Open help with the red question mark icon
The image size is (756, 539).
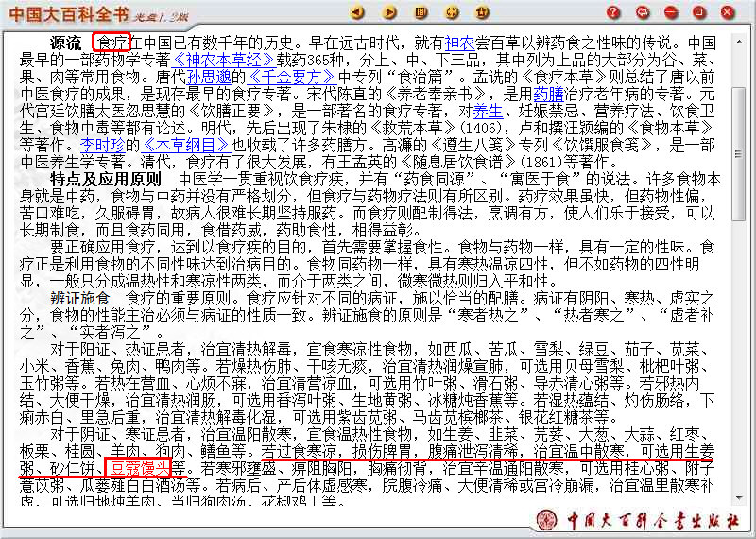[x=614, y=12]
